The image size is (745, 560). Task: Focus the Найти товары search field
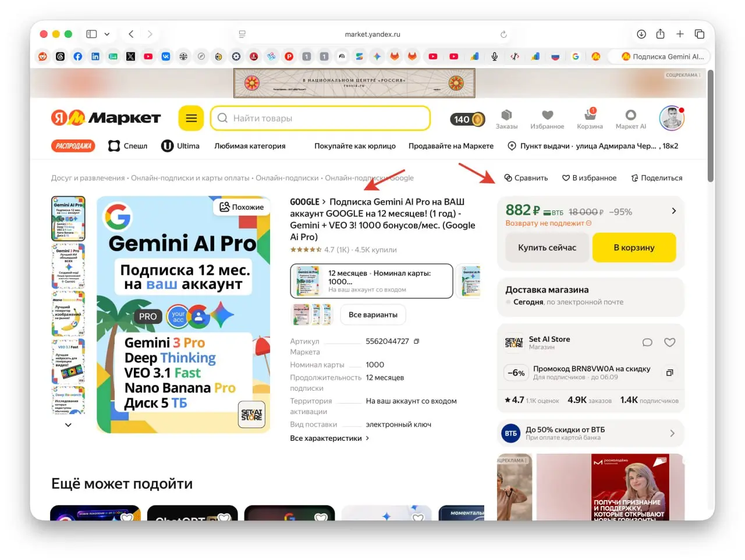(320, 119)
